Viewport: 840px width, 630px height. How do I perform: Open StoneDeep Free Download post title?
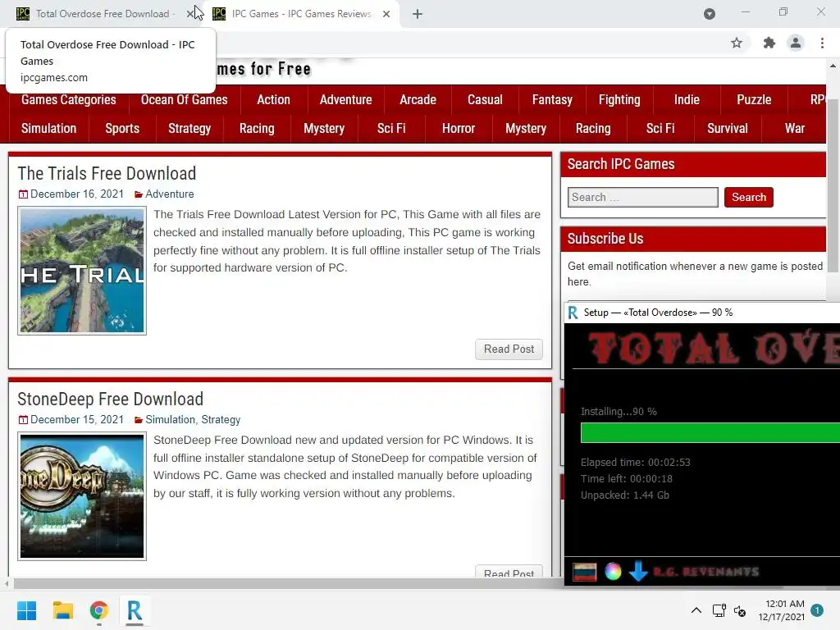tap(111, 399)
